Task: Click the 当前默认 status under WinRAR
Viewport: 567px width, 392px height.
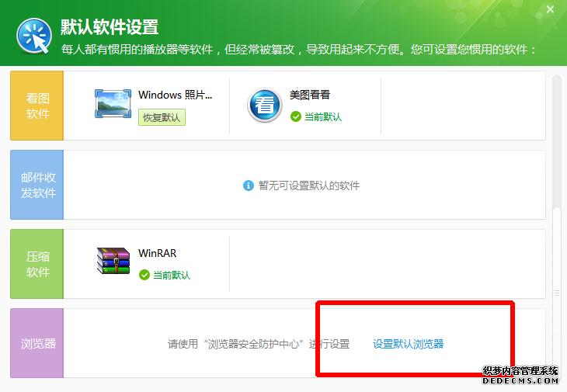Action: click(171, 275)
